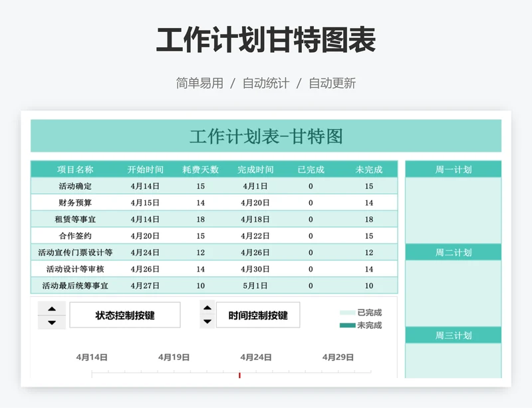The width and height of the screenshot is (532, 408).
Task: Click days value 12 for 活动宣传门票设计等
Action: click(201, 252)
